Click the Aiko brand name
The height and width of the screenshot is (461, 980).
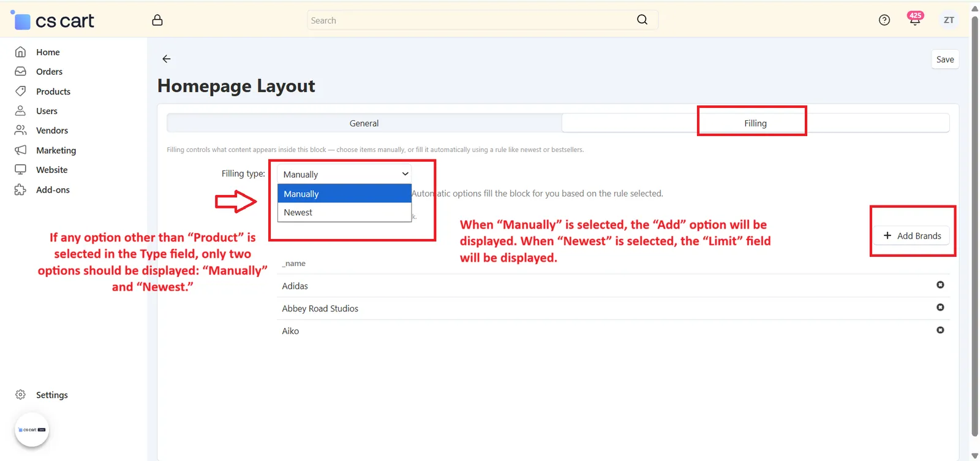[x=290, y=331]
